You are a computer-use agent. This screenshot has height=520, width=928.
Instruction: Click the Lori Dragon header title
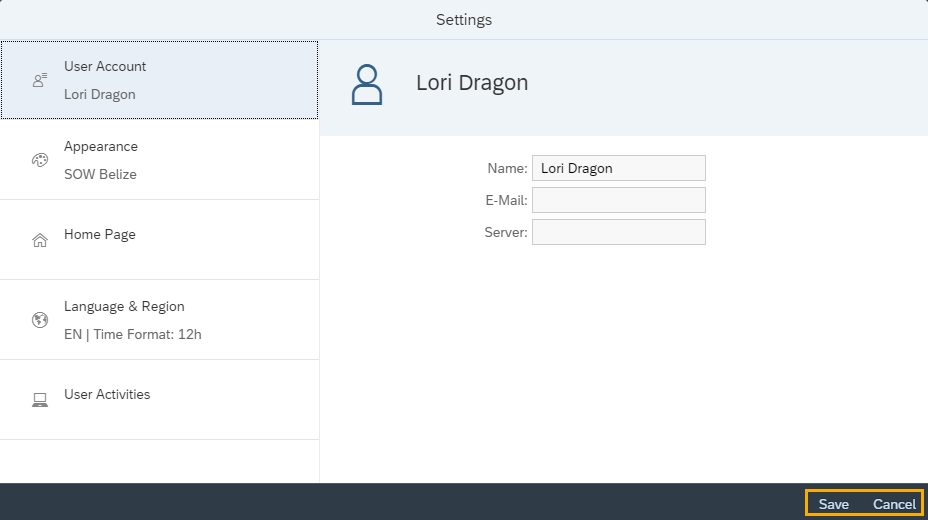coord(472,83)
